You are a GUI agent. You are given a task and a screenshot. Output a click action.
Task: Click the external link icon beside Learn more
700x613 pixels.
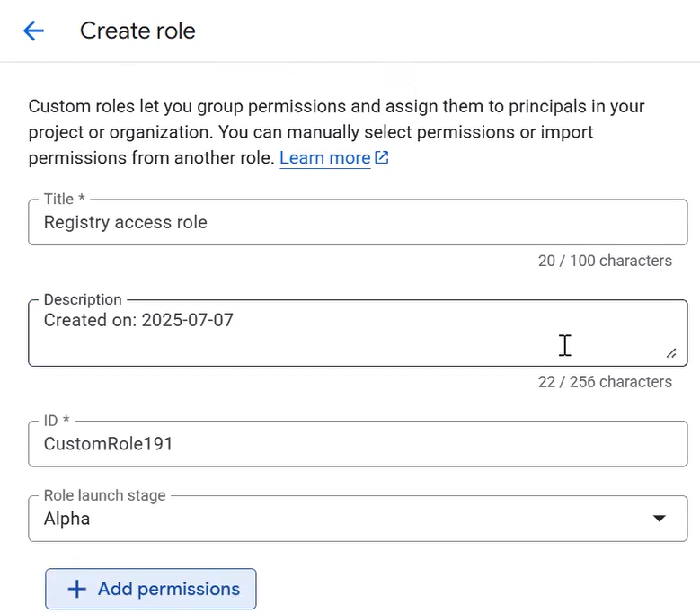[x=382, y=158]
